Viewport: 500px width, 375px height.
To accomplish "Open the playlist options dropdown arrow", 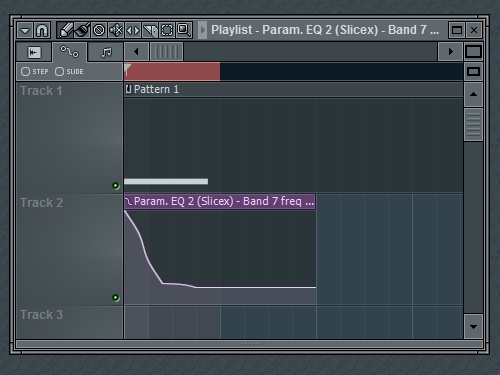I will point(25,30).
